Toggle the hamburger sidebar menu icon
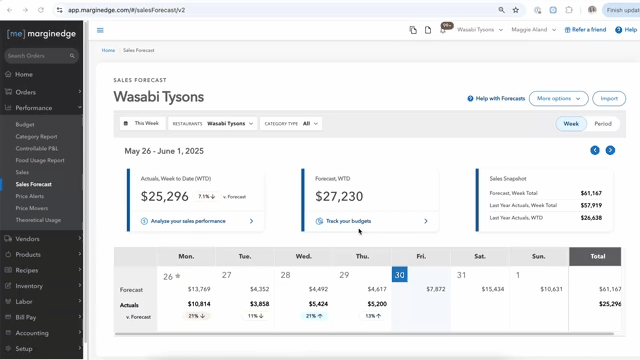This screenshot has width=640, height=360. coord(100,30)
